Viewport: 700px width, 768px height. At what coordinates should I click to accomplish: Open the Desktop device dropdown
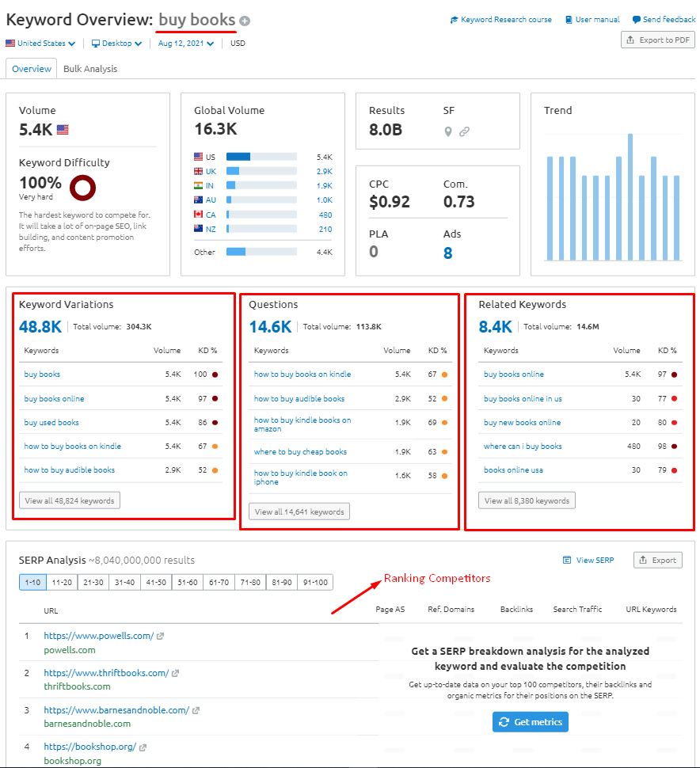click(x=116, y=44)
